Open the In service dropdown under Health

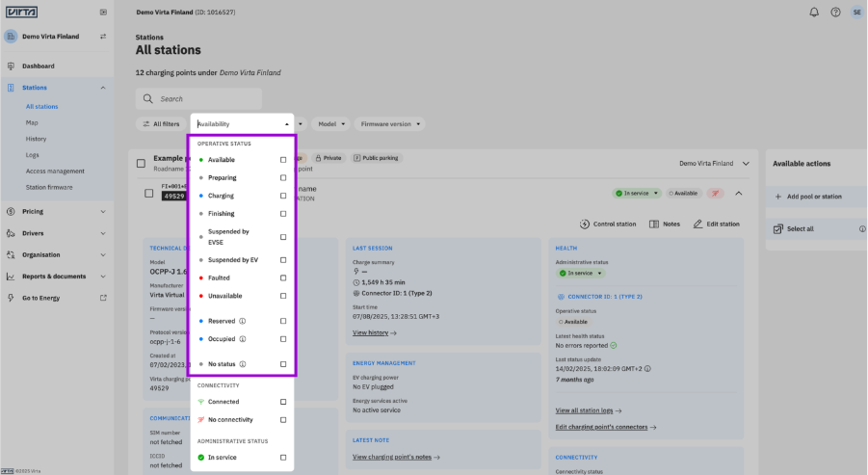click(580, 273)
